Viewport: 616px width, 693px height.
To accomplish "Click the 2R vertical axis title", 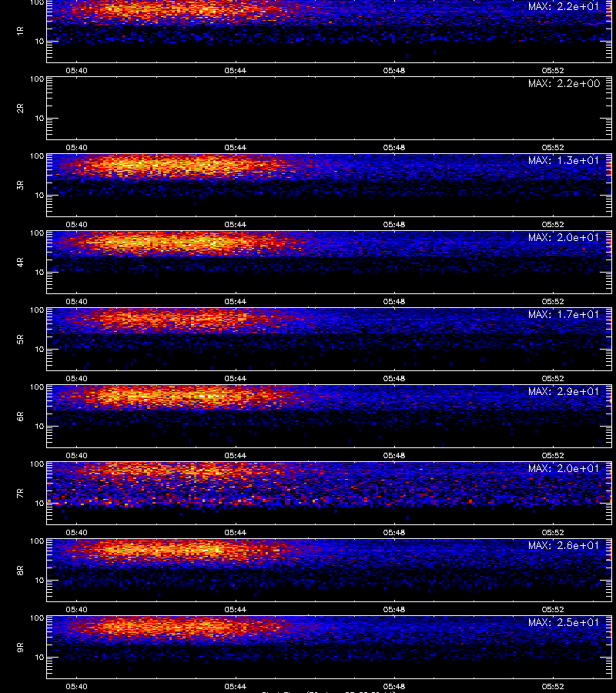I will 20,109.
